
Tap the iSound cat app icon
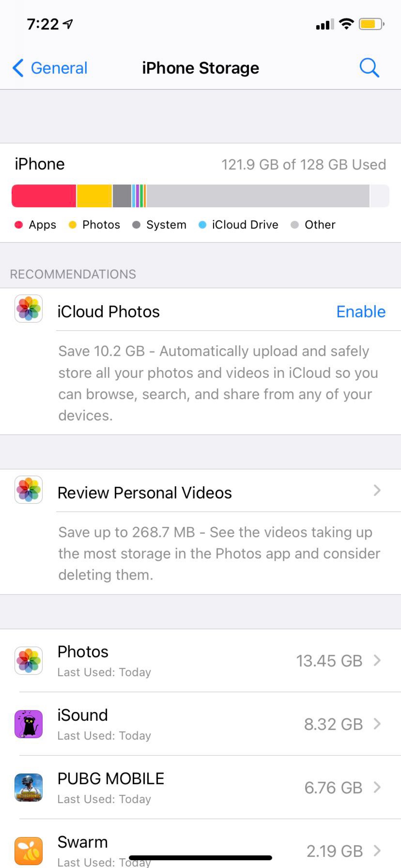click(x=29, y=724)
